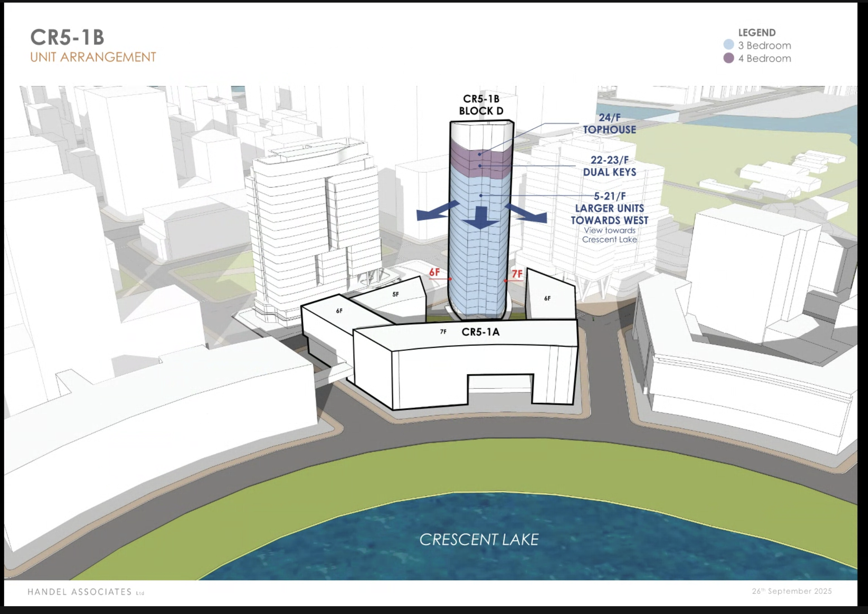Screen dimensions: 868x614
Task: Click the CR5-1A podium label
Action: [x=480, y=332]
